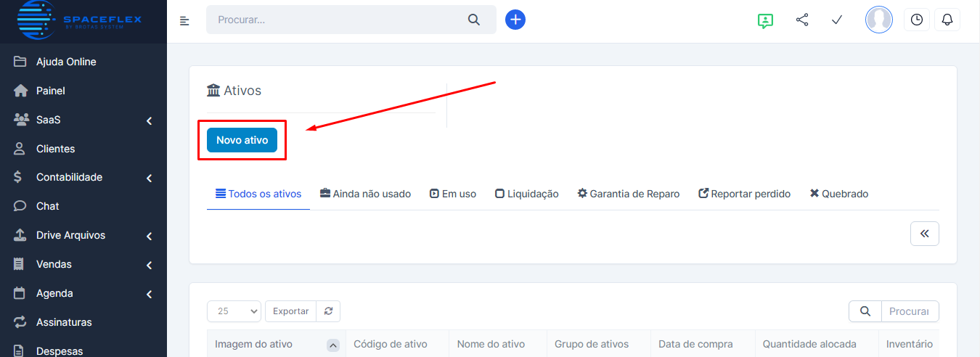The width and height of the screenshot is (980, 357).
Task: Switch to the Em uso tab
Action: point(453,194)
